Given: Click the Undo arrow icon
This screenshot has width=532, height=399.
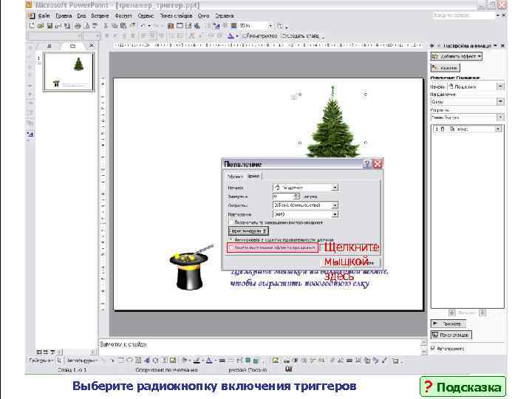Looking at the screenshot, I should tap(143, 26).
